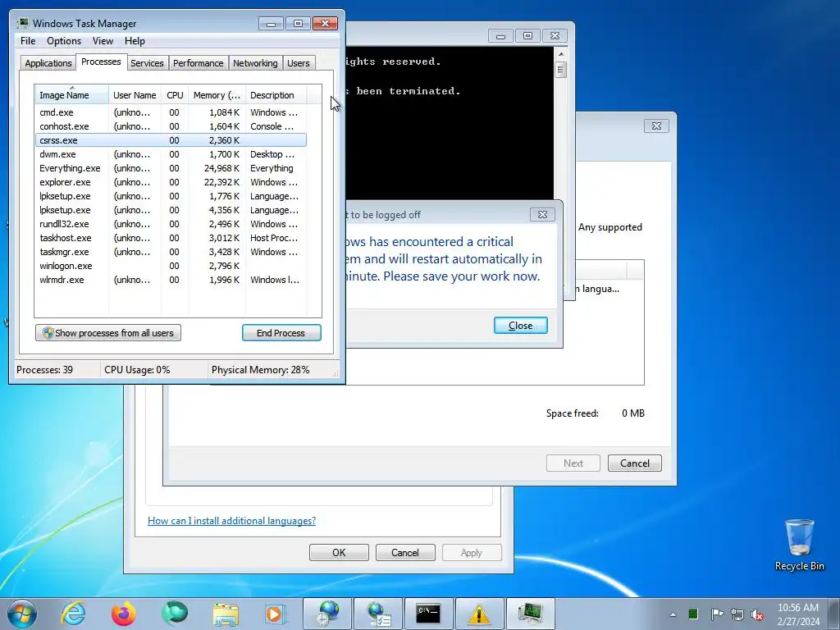Image resolution: width=840 pixels, height=630 pixels.
Task: Open the View menu in Task Manager
Action: tap(103, 41)
